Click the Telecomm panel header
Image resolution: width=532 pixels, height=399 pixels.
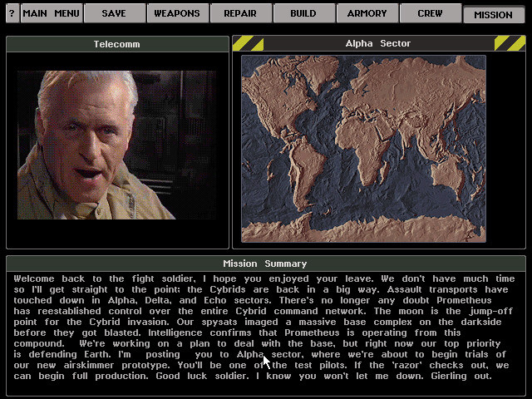[x=117, y=44]
